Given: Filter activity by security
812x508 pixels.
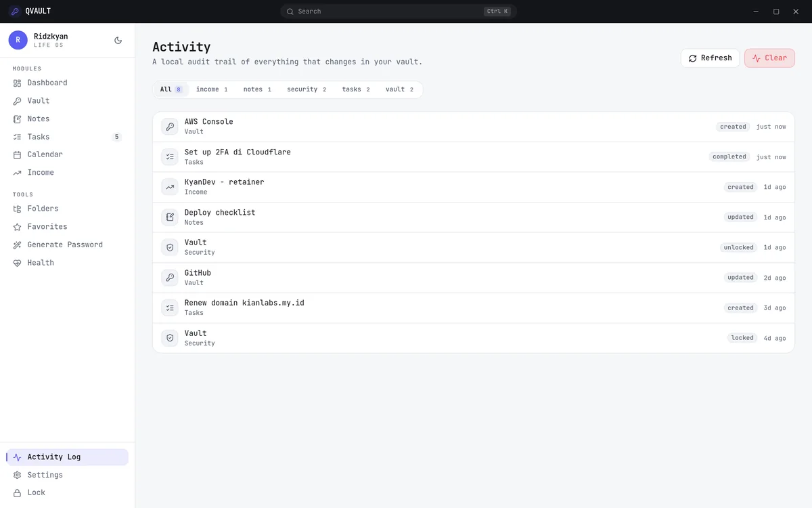Looking at the screenshot, I should (307, 89).
